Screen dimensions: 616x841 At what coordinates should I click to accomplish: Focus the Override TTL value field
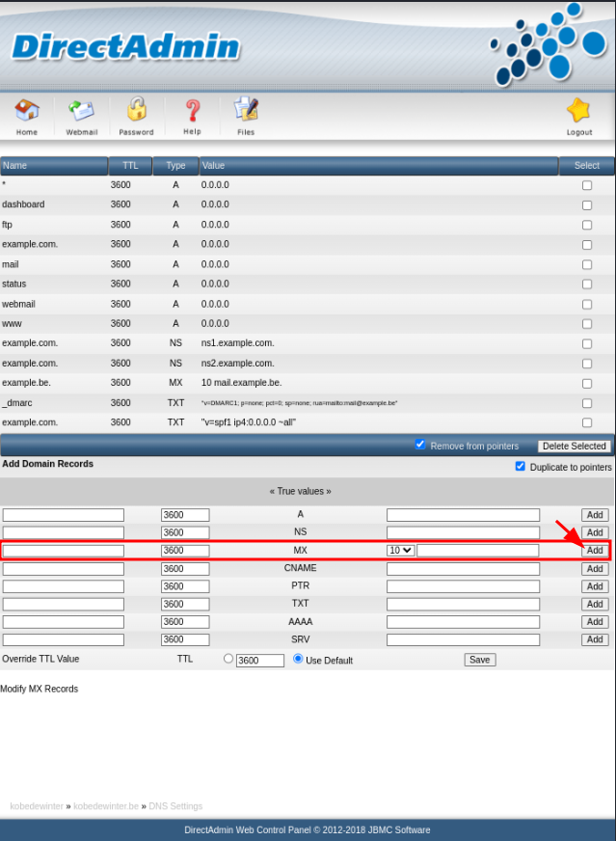260,661
